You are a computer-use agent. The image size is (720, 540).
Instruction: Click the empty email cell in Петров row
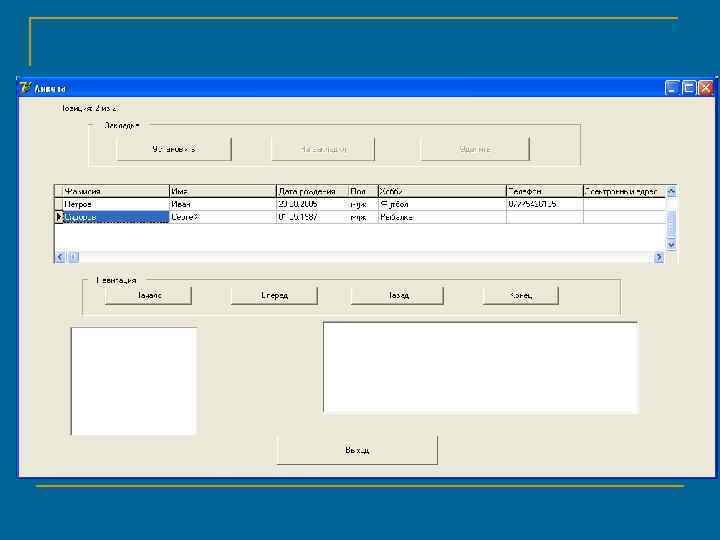click(624, 204)
